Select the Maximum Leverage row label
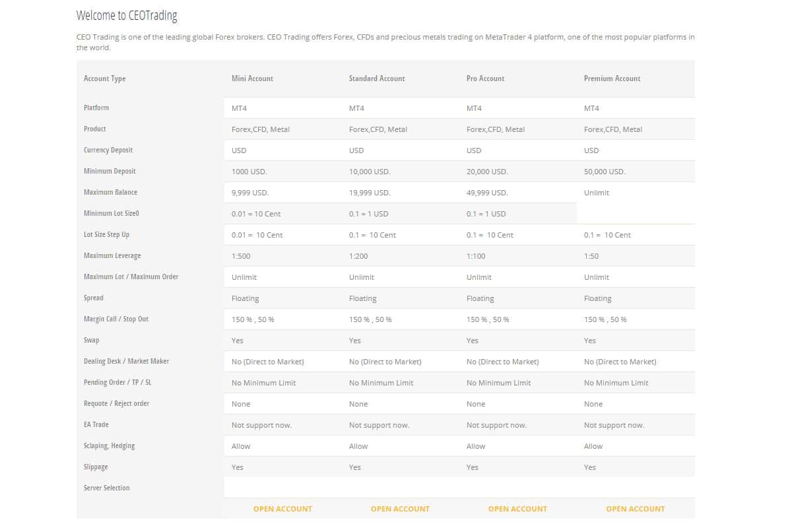Image resolution: width=792 pixels, height=532 pixels. tap(112, 255)
